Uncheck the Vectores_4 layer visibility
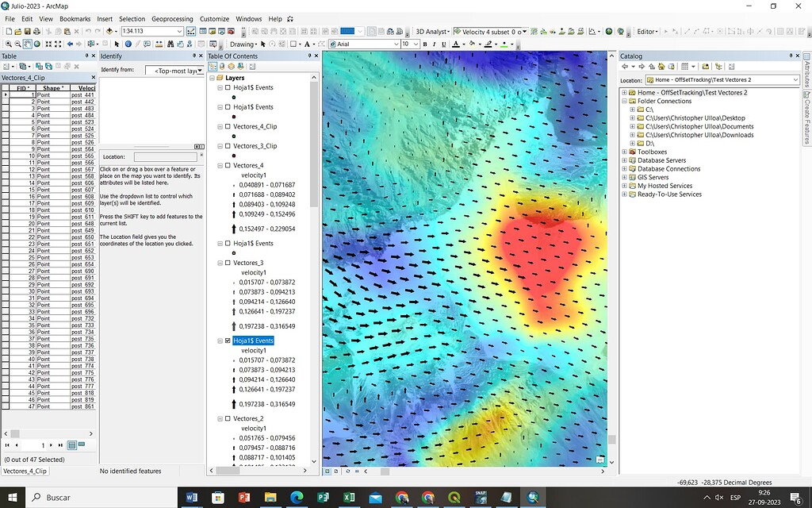This screenshot has width=812, height=508. point(227,165)
